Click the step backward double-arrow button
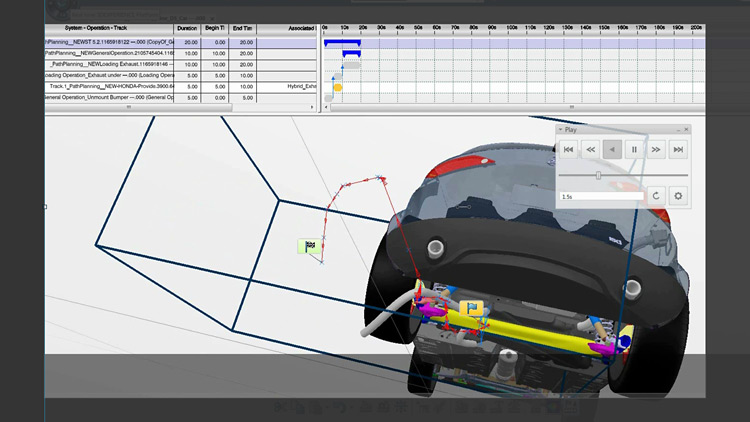The height and width of the screenshot is (422, 750). coord(590,149)
